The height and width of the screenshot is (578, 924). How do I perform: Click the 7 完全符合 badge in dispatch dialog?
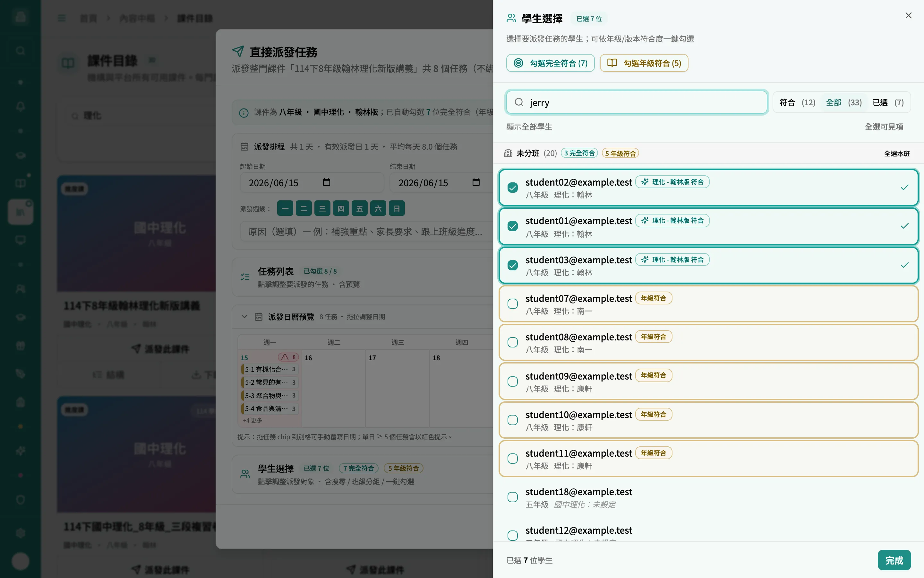[x=358, y=468]
